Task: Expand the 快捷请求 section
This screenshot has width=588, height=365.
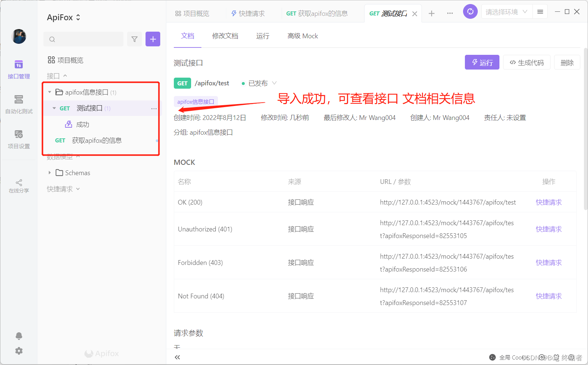Action: tap(63, 189)
